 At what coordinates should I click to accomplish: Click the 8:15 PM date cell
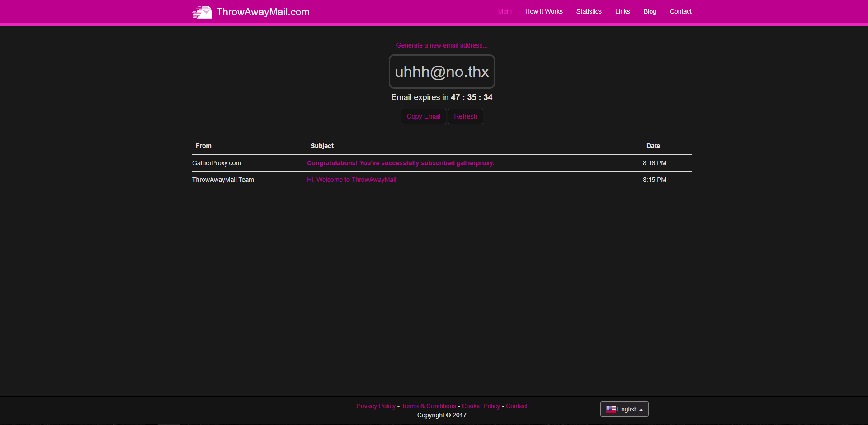654,180
